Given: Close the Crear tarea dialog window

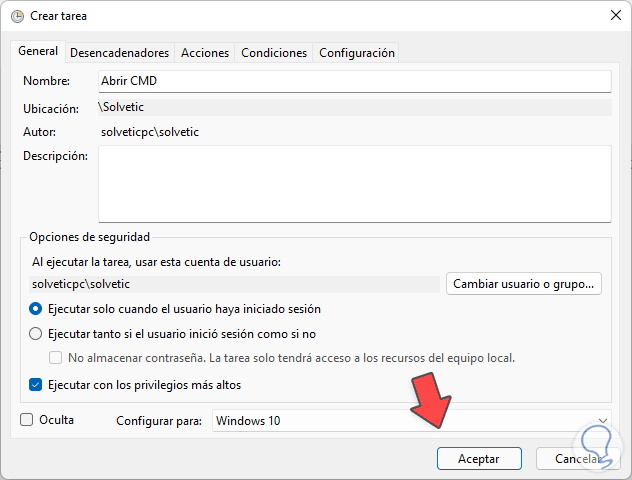Looking at the screenshot, I should 613,16.
